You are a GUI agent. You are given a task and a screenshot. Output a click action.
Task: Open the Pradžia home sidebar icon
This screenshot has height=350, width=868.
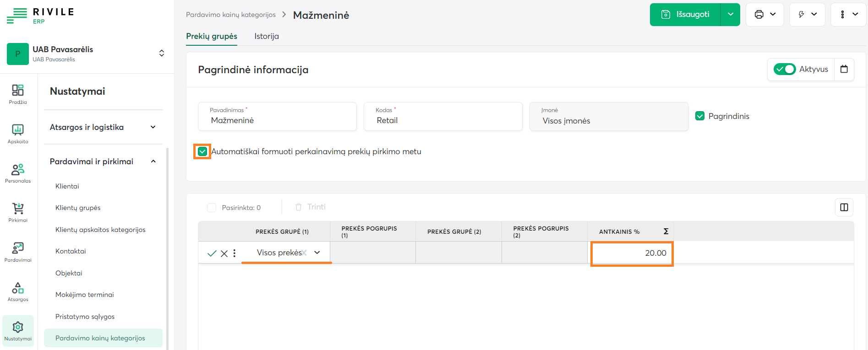pos(18,94)
